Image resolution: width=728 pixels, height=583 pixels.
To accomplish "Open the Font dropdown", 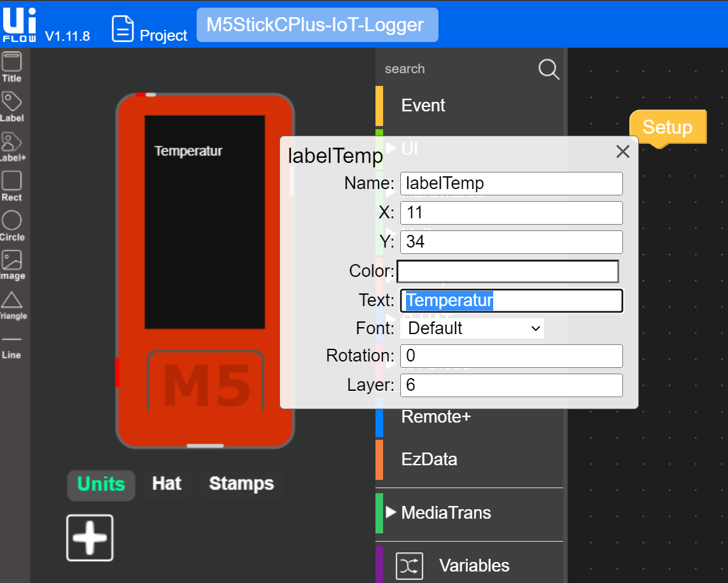I will [472, 328].
